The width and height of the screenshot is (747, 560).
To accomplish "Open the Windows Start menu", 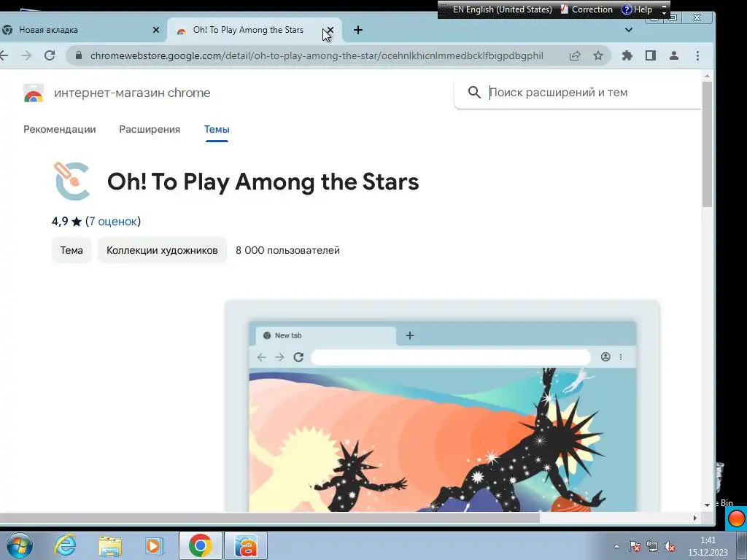I will [19, 545].
